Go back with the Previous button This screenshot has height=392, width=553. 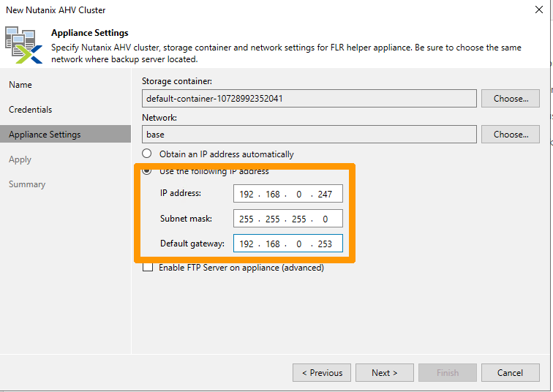[322, 372]
